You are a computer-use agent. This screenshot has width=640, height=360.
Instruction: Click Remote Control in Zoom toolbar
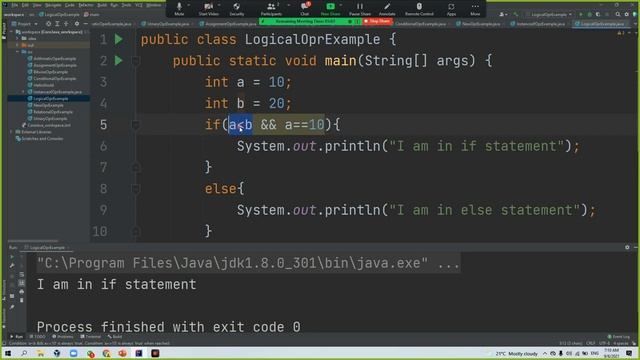click(x=419, y=9)
